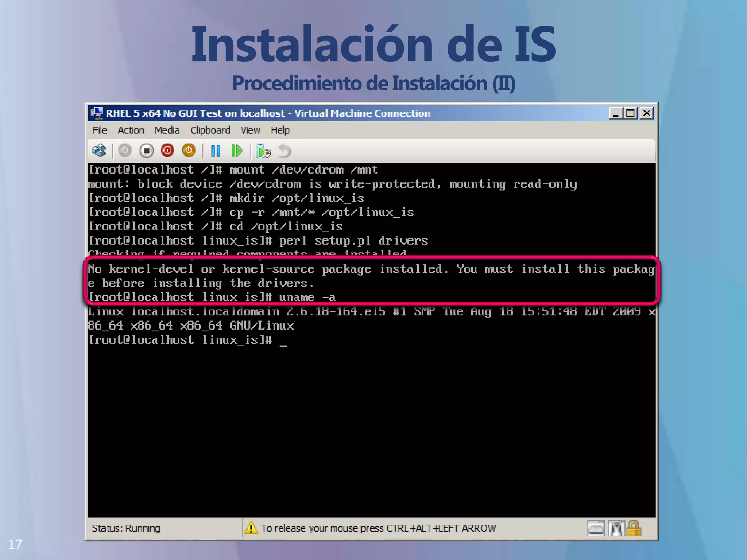Click the orange Save state icon
The height and width of the screenshot is (560, 747).
pos(189,151)
